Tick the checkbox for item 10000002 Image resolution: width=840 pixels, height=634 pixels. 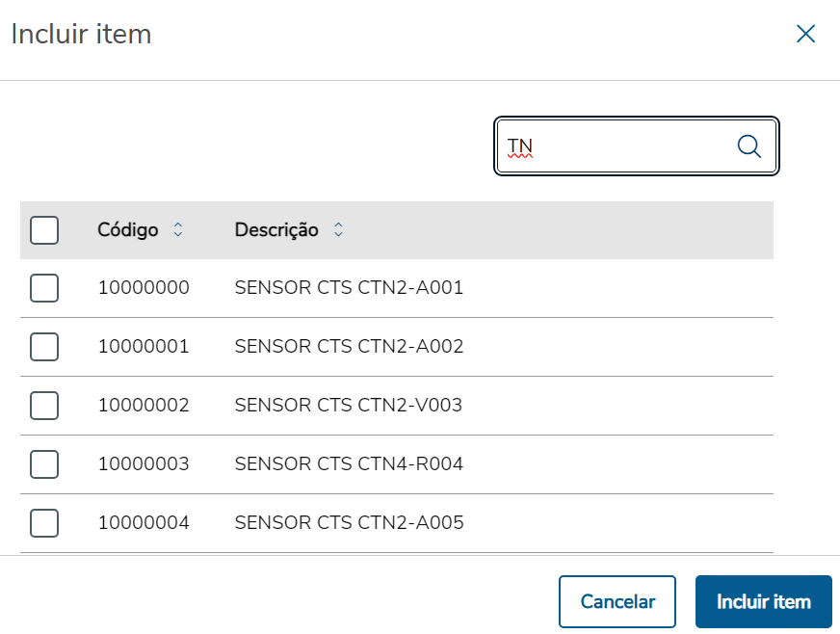point(44,406)
